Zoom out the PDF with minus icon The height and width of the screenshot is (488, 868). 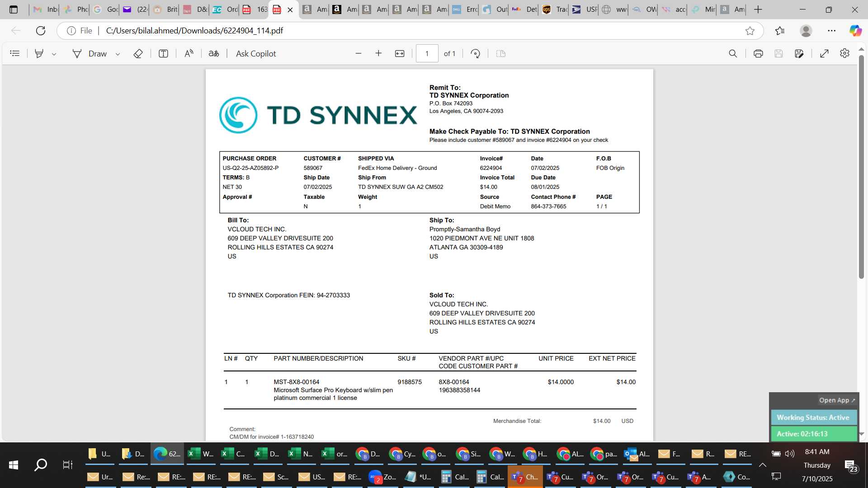click(x=359, y=53)
